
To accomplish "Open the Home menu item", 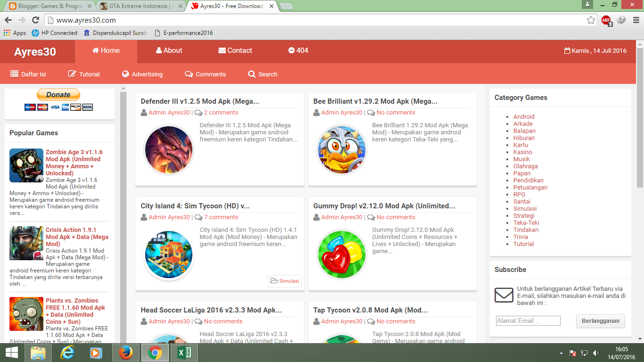I will [106, 50].
